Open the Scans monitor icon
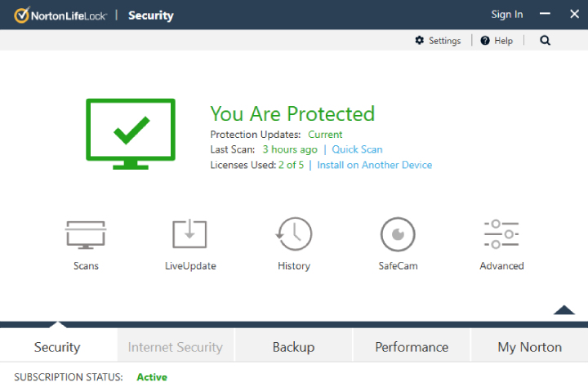Image resolution: width=588 pixels, height=391 pixels. tap(86, 234)
